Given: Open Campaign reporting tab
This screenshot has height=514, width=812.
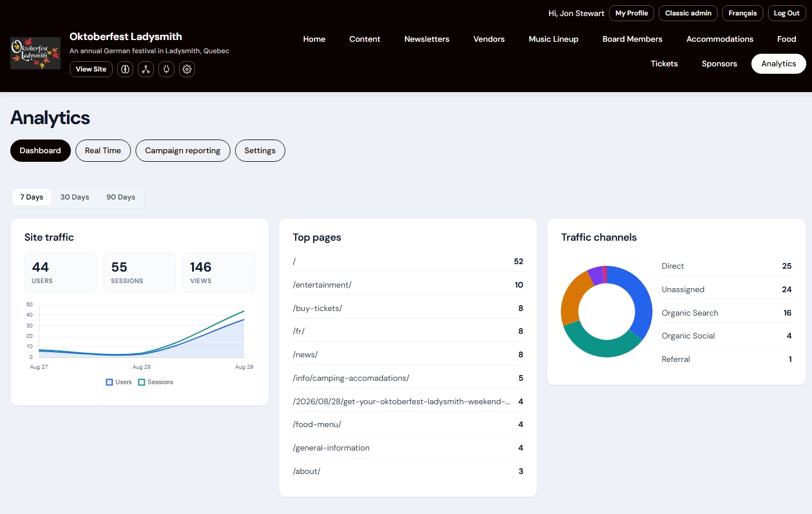Looking at the screenshot, I should (x=182, y=150).
